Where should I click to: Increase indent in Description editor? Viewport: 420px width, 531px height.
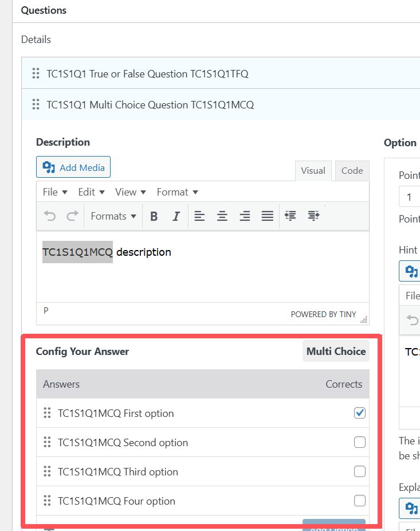(x=313, y=216)
